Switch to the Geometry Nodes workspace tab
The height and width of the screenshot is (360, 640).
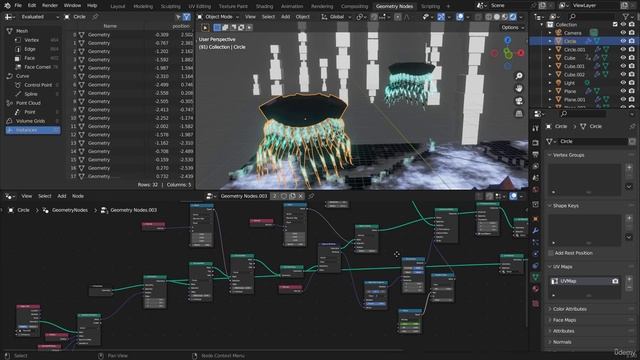click(394, 6)
